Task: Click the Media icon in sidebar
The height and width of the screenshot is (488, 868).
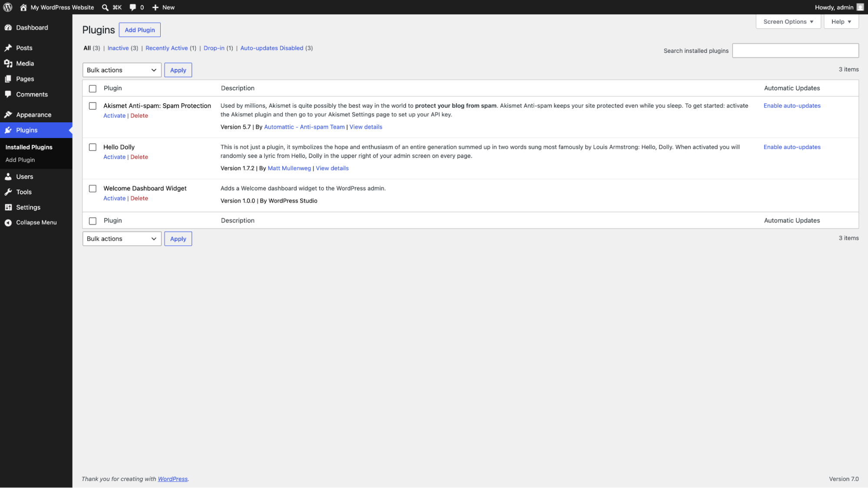Action: click(8, 63)
